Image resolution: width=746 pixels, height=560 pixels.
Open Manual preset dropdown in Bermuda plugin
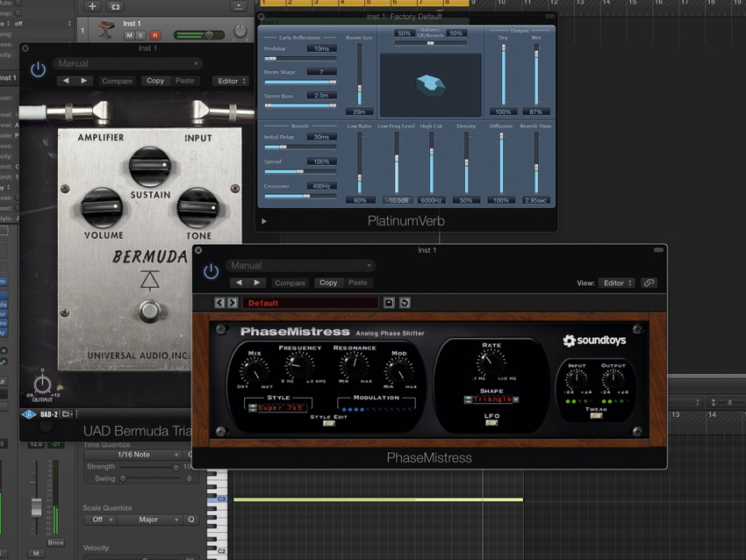click(x=127, y=63)
